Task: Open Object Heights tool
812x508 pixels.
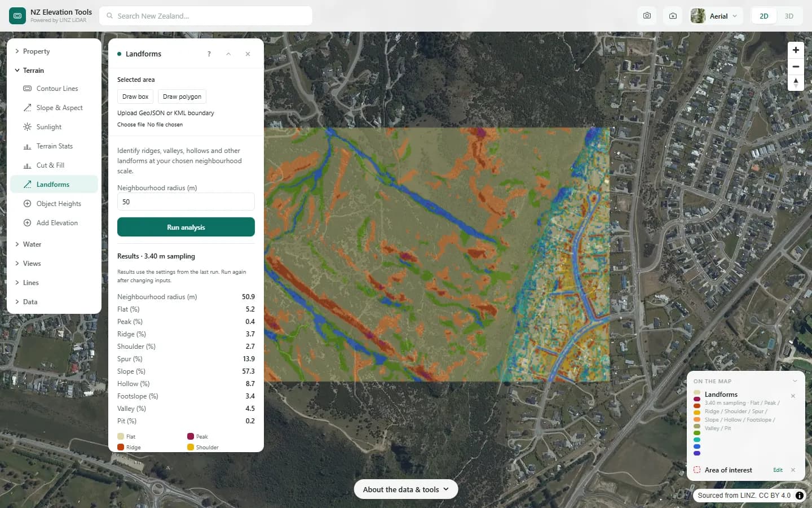Action: (x=54, y=204)
